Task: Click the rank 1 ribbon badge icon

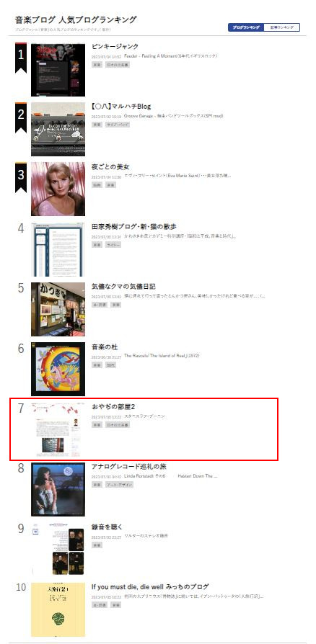Action: tap(21, 58)
